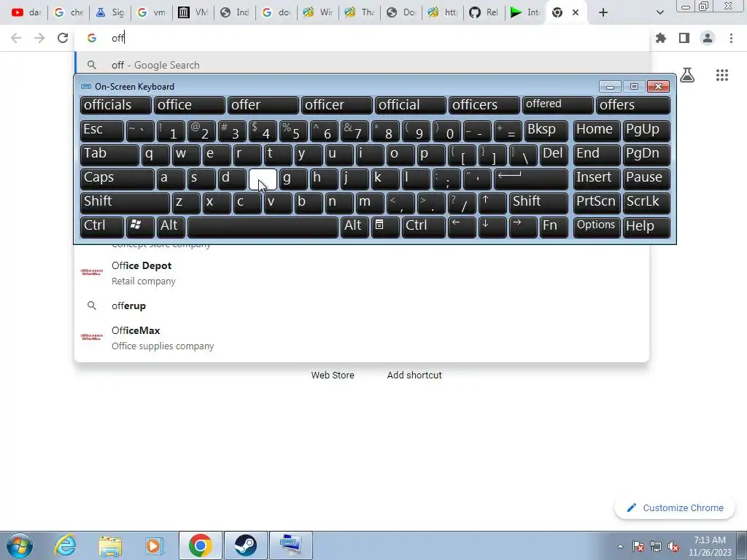Open on-screen keyboard Help

(646, 227)
